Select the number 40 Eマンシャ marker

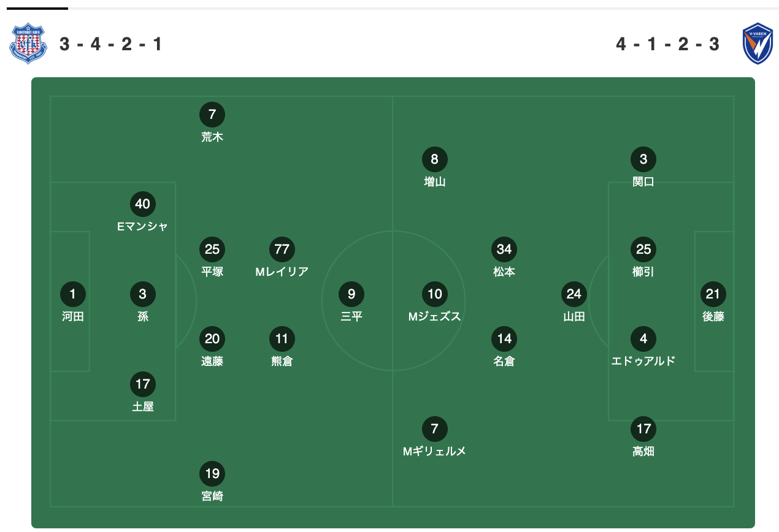tap(143, 204)
